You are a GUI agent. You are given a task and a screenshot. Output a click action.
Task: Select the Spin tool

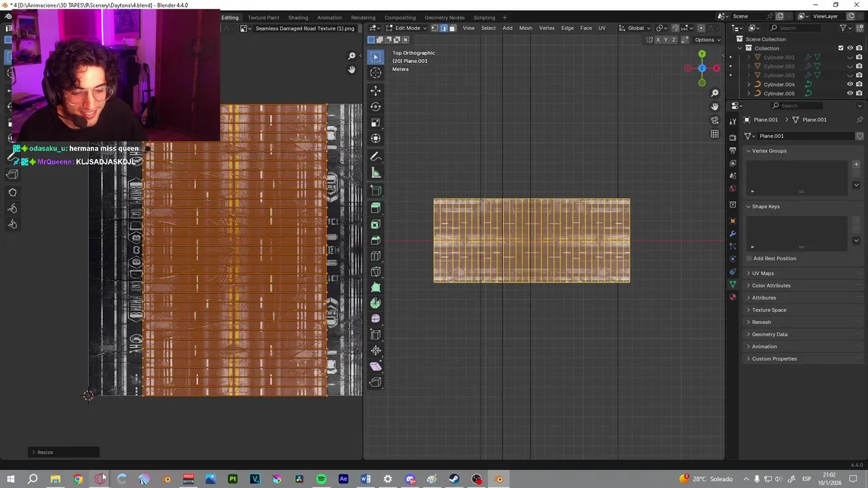(376, 303)
